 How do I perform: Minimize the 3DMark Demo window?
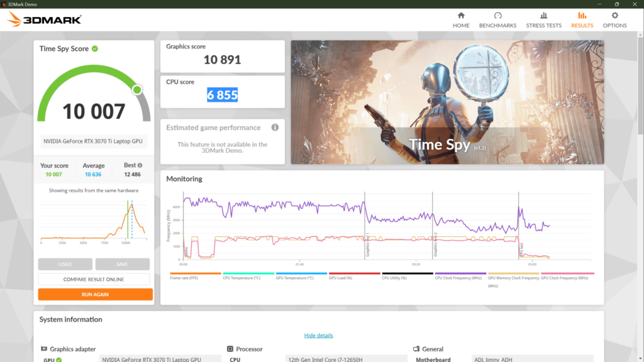599,4
